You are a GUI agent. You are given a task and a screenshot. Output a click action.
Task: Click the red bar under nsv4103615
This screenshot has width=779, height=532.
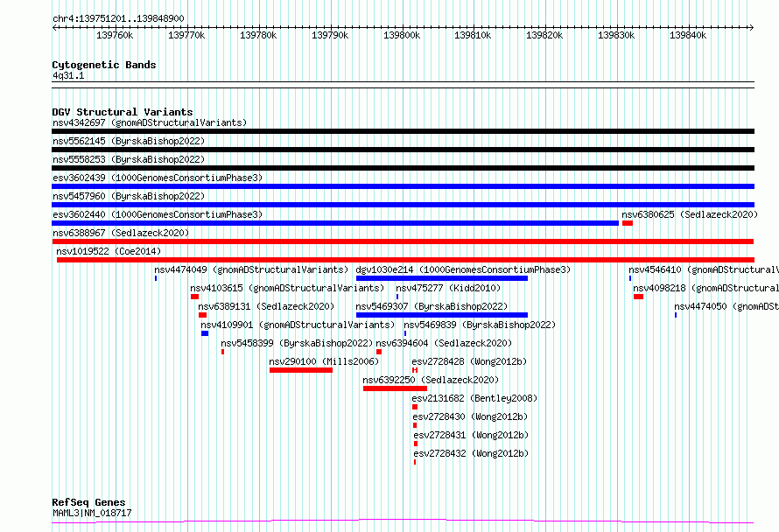click(x=194, y=297)
